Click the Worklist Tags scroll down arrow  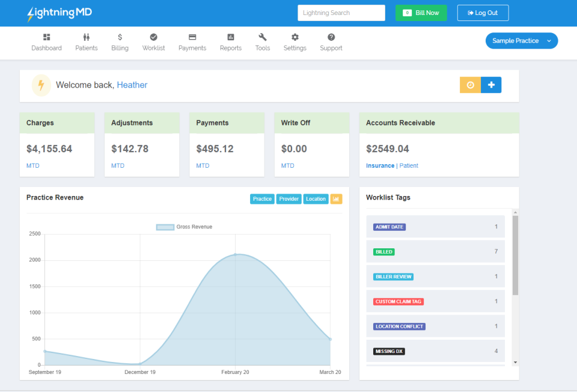(x=515, y=363)
